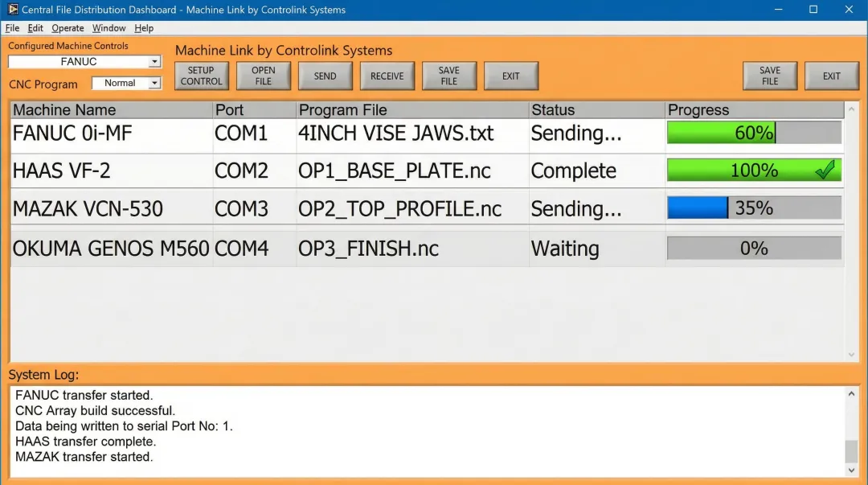
Task: Click the SAVE FILE button at top right
Action: tap(769, 76)
